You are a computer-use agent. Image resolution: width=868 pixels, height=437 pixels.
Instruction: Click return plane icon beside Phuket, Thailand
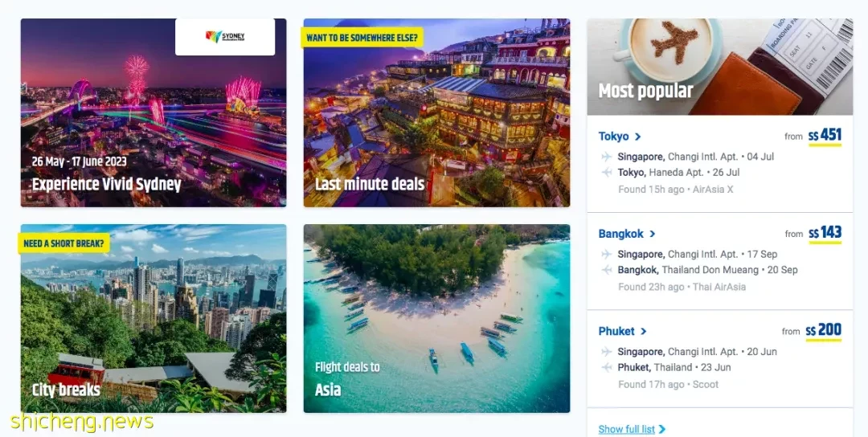(607, 367)
